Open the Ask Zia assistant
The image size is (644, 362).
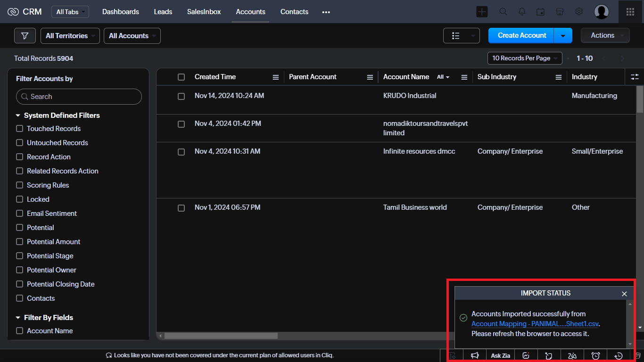501,356
